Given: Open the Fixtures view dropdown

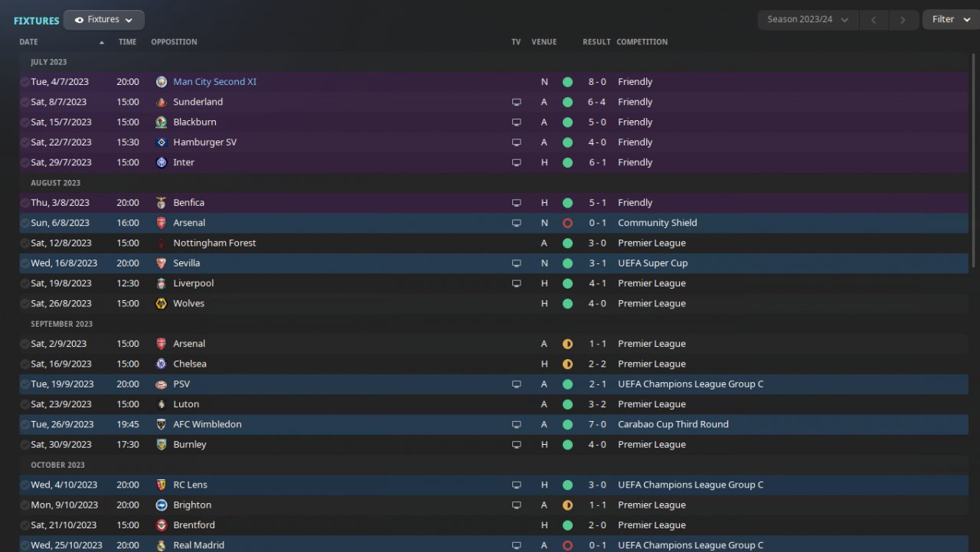Looking at the screenshot, I should (x=104, y=20).
